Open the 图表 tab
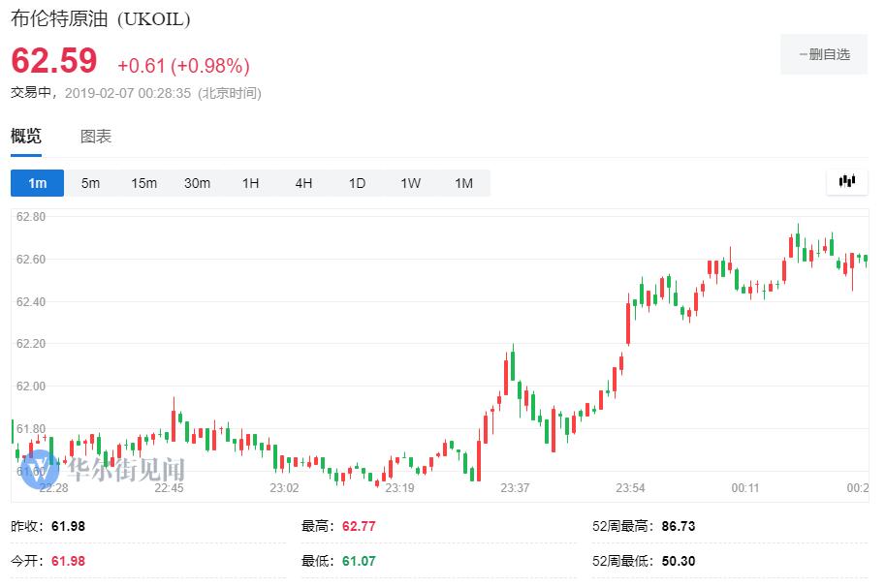Image resolution: width=886 pixels, height=588 pixels. click(96, 137)
